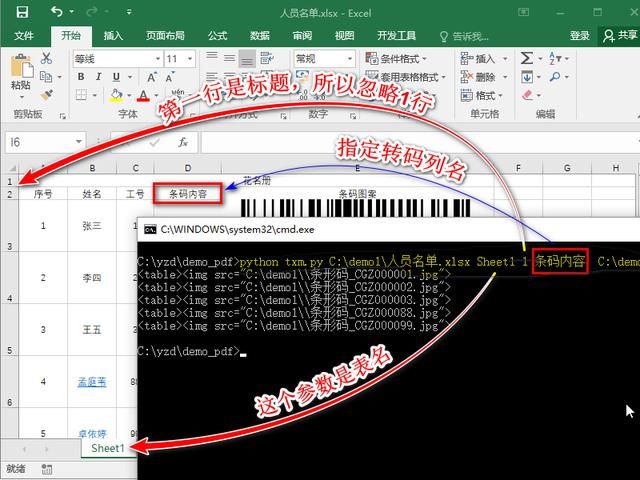Click the Middle Align icon
The width and height of the screenshot is (640, 480).
pyautogui.click(x=229, y=58)
